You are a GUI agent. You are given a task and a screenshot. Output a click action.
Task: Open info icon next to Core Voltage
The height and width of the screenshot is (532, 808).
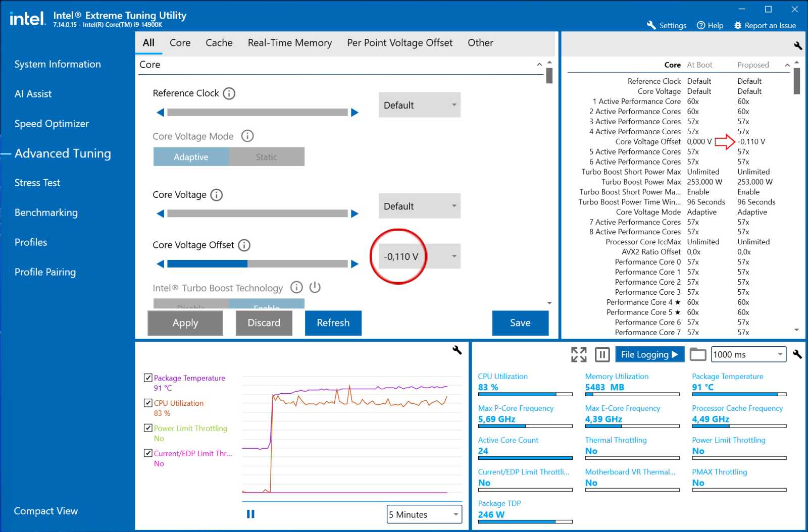(216, 195)
